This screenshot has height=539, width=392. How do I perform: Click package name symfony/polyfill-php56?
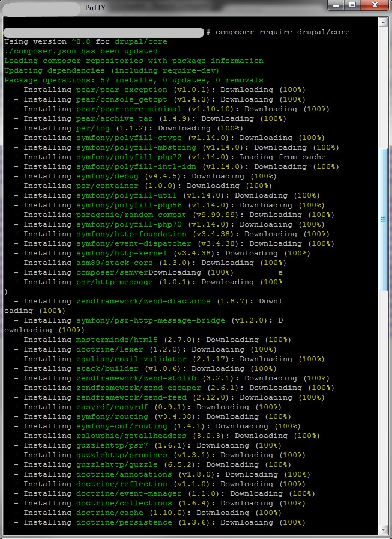[129, 206]
